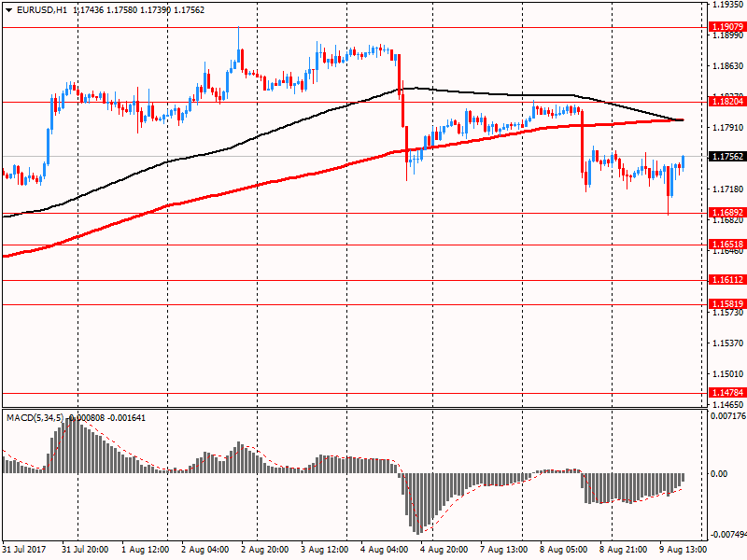Open the chart menu arrow beside EURUSD,H1

point(8,10)
